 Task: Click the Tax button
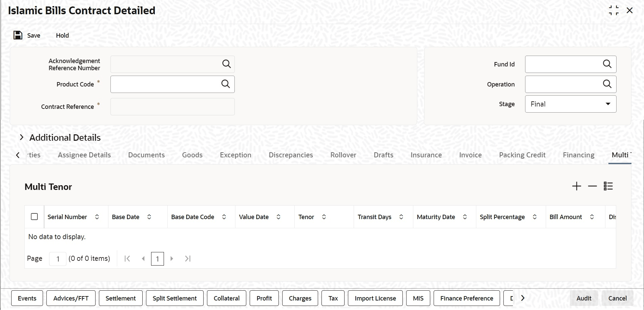click(x=333, y=298)
